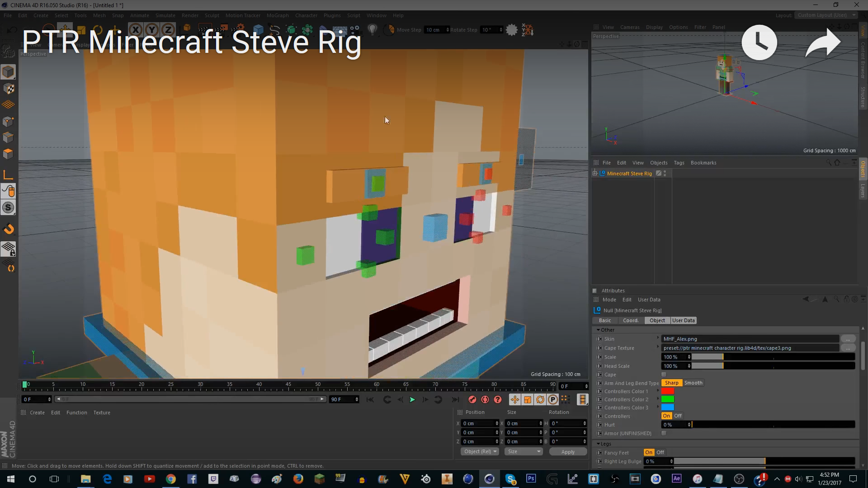Toggle Scale keyframe recording icon
Viewport: 868px width, 488px height.
coord(527,399)
